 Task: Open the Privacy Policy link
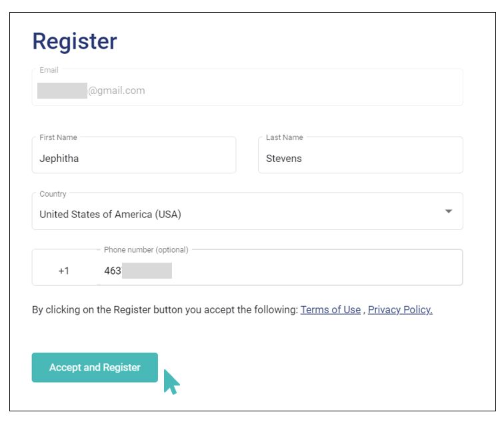[x=400, y=309]
